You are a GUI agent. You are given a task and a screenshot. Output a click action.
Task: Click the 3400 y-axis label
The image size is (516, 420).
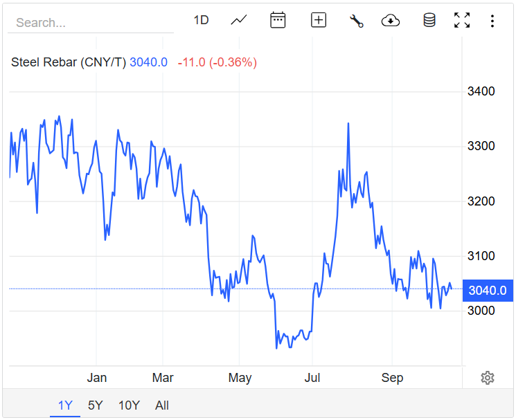481,91
